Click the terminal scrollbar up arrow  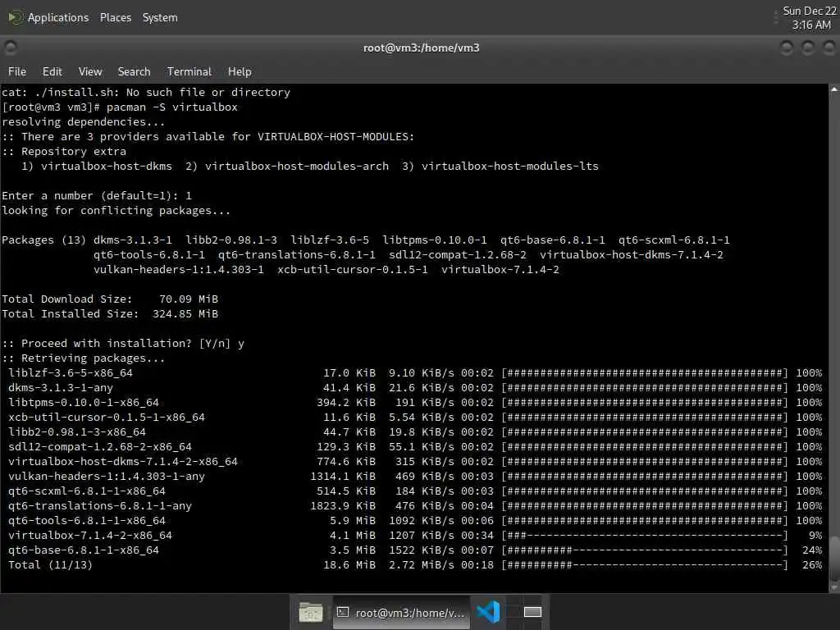pyautogui.click(x=834, y=89)
